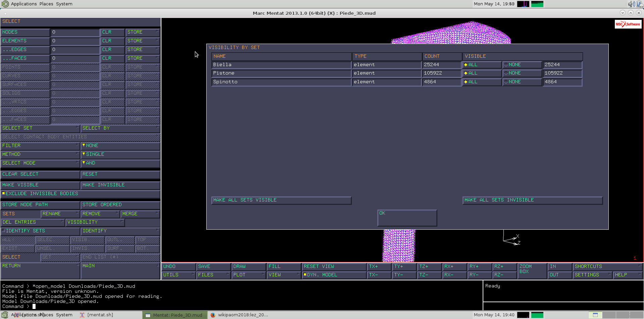This screenshot has width=644, height=319.
Task: Click MAKE ALL SETS INVISIBLE
Action: (x=533, y=200)
